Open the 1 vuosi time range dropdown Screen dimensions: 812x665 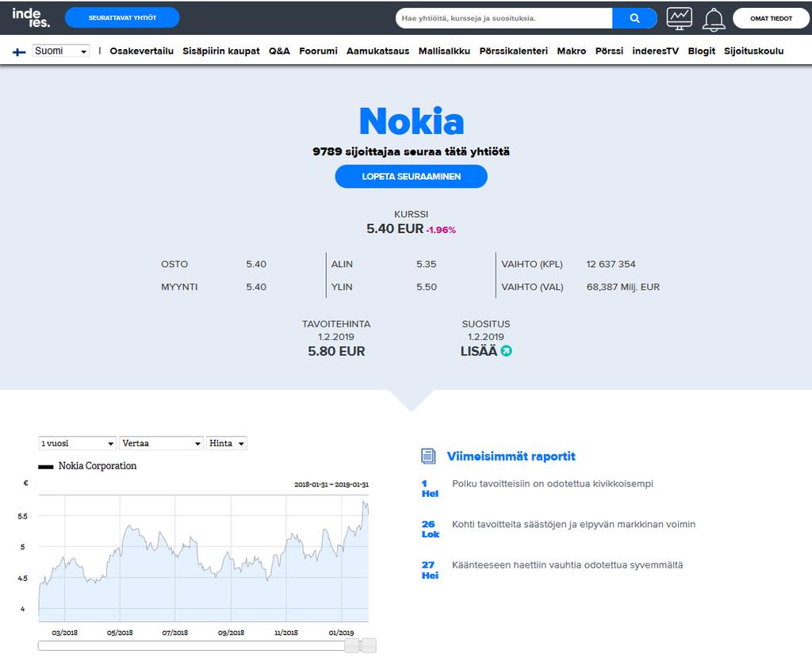pyautogui.click(x=77, y=443)
